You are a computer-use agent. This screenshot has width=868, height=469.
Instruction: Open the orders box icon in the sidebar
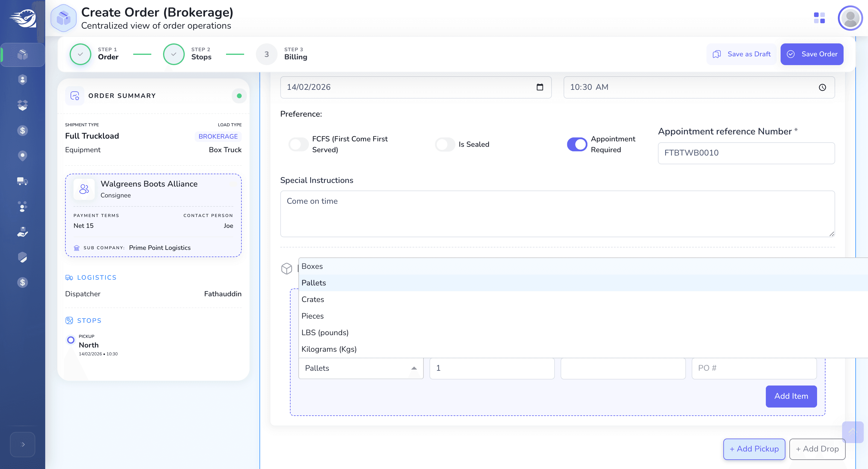coord(23,55)
